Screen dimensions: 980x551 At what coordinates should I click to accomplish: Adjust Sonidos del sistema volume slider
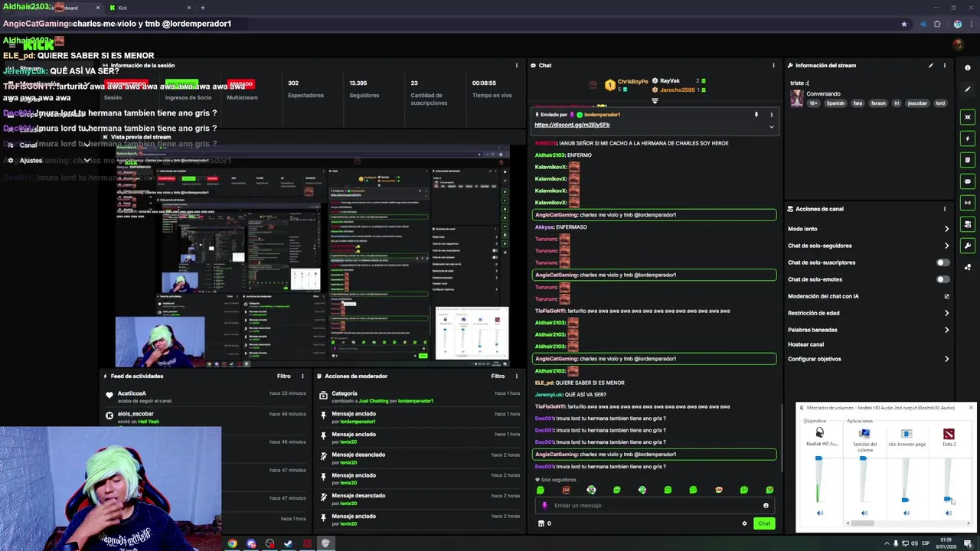point(863,459)
